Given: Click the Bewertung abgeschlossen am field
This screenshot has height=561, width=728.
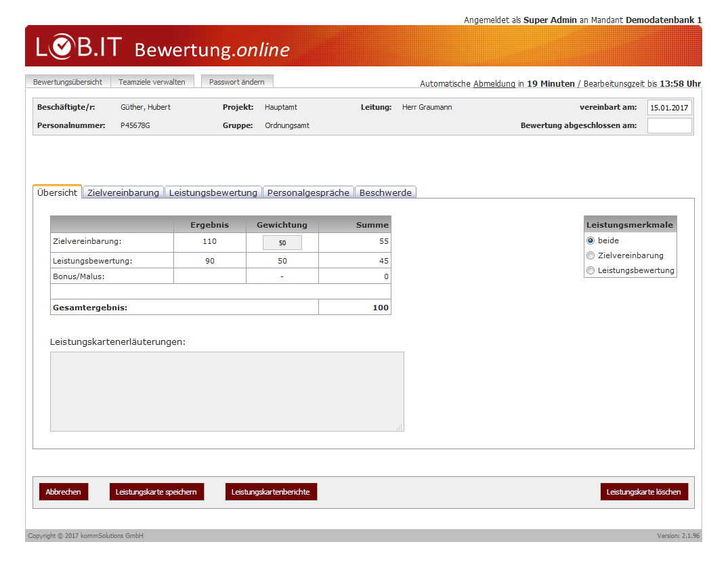Looking at the screenshot, I should (670, 125).
